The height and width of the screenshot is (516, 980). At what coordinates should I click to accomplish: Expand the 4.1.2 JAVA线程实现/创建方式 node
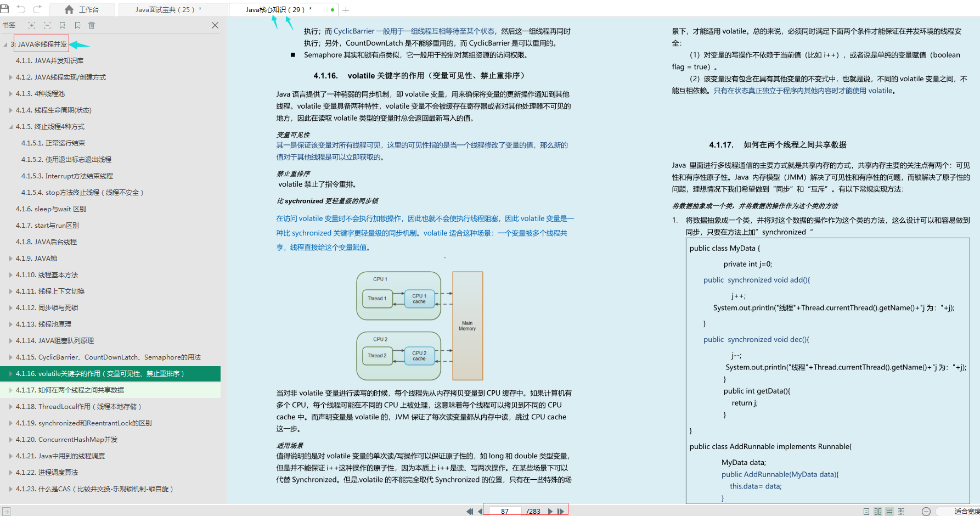tap(11, 77)
